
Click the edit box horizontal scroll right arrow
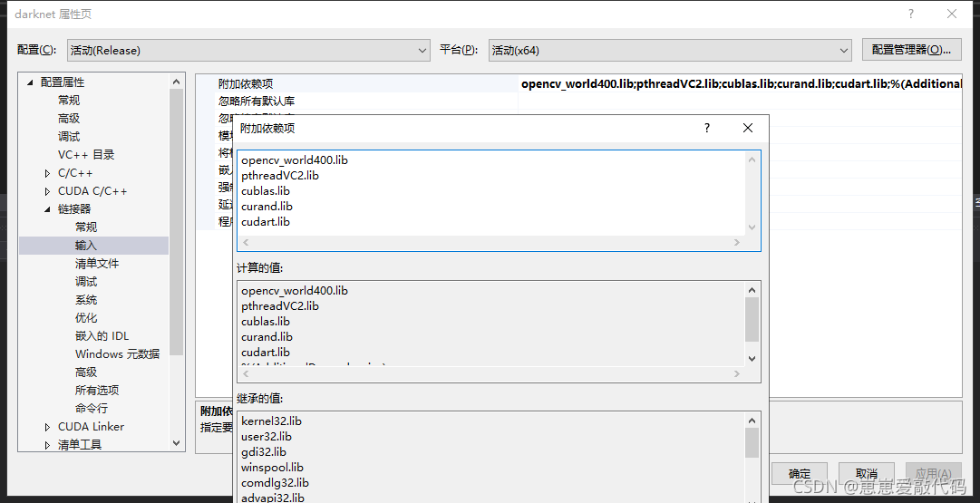[737, 243]
